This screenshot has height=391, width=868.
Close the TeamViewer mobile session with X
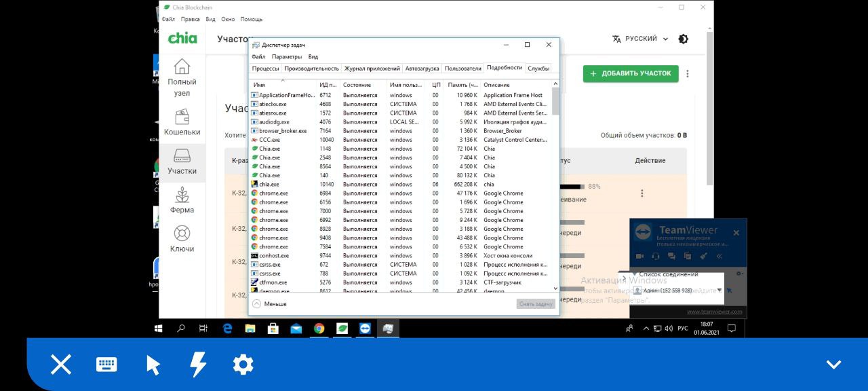[61, 365]
